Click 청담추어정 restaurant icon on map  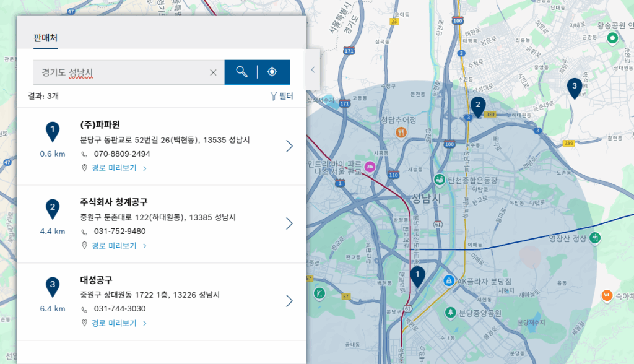(x=401, y=132)
